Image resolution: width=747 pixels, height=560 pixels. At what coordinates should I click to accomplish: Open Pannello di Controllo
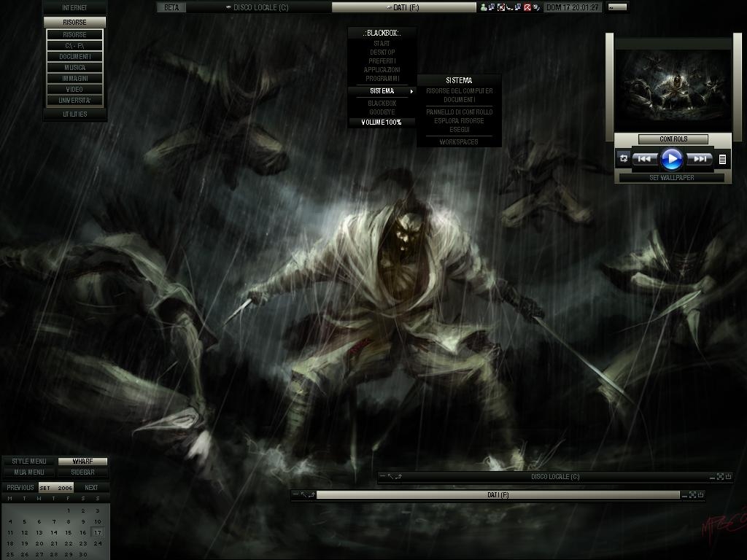click(460, 112)
